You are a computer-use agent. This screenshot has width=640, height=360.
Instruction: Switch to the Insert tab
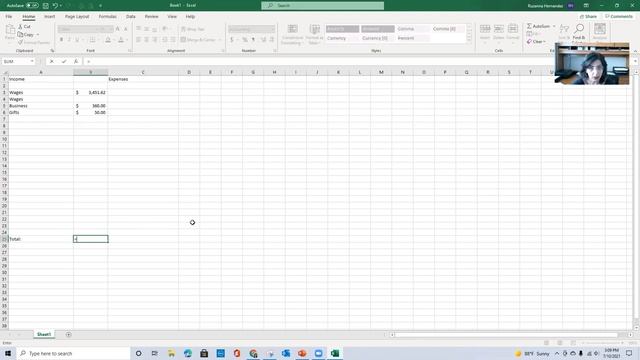click(x=49, y=16)
